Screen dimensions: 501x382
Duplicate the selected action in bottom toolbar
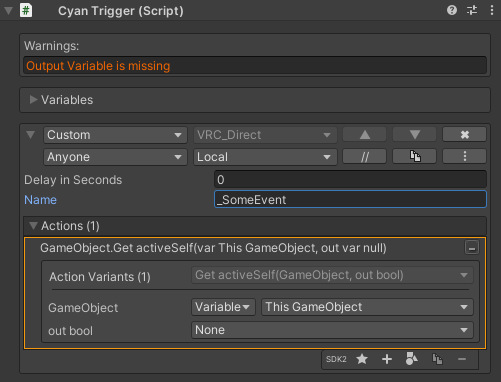pos(437,359)
